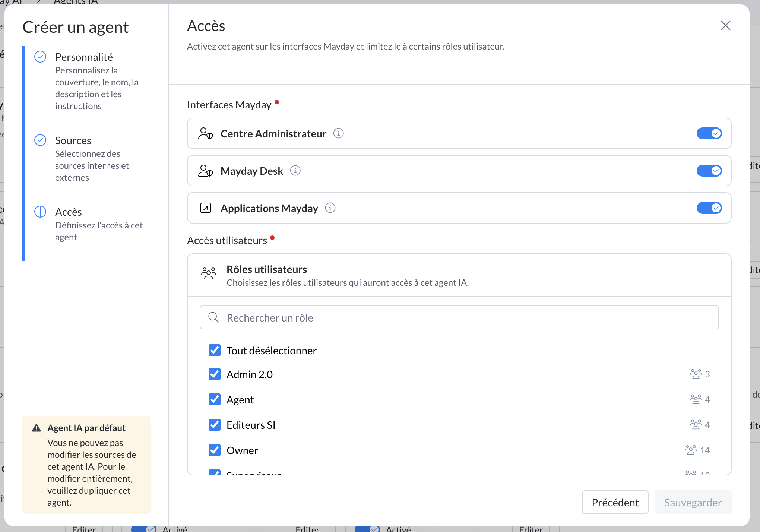760x532 pixels.
Task: Click the warning triangle icon
Action: (x=37, y=428)
